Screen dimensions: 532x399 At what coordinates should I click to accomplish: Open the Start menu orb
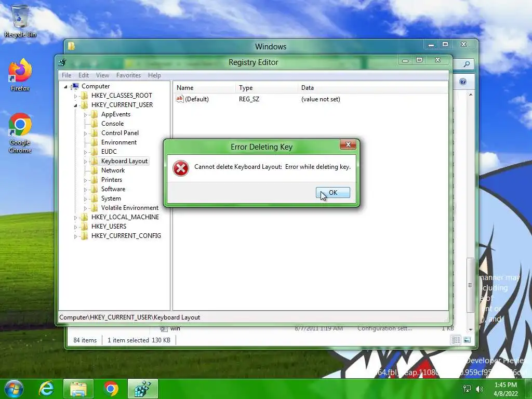(14, 389)
